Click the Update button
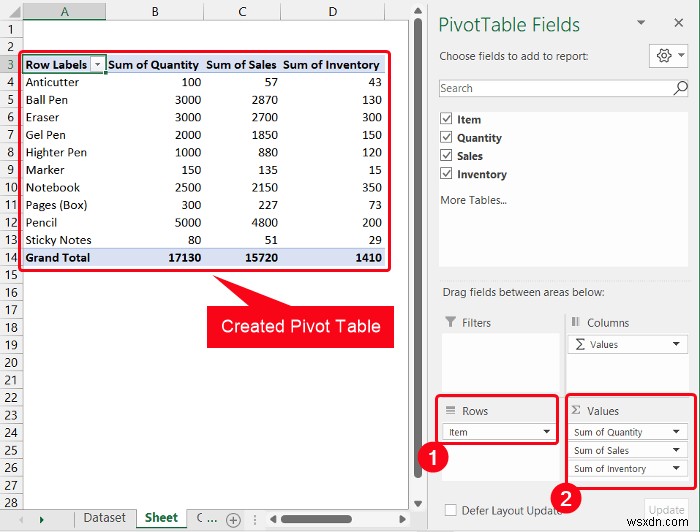This screenshot has height=532, width=700. pyautogui.click(x=666, y=509)
